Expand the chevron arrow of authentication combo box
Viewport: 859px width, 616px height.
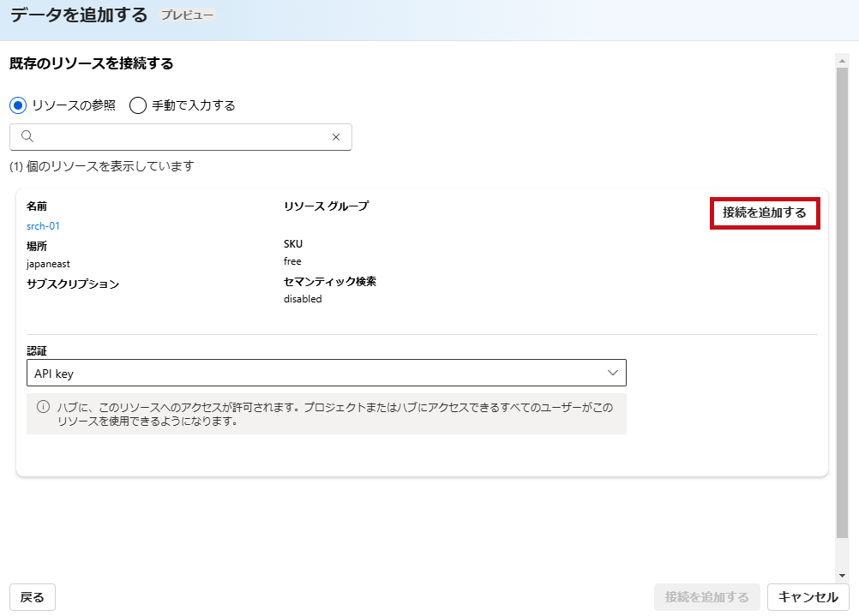tap(612, 373)
